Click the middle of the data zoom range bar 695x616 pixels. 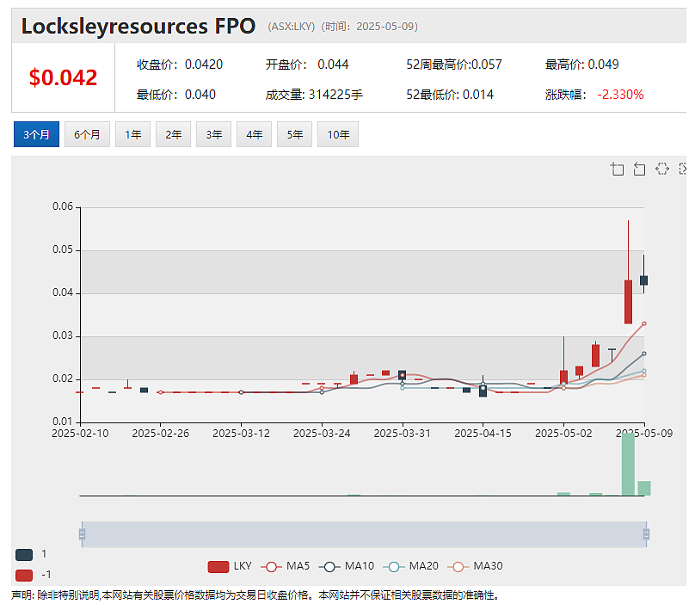364,534
